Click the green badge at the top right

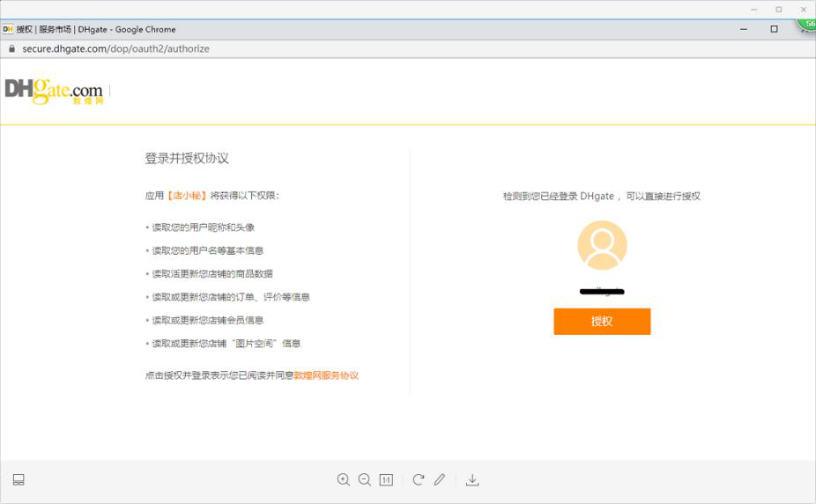[x=807, y=26]
